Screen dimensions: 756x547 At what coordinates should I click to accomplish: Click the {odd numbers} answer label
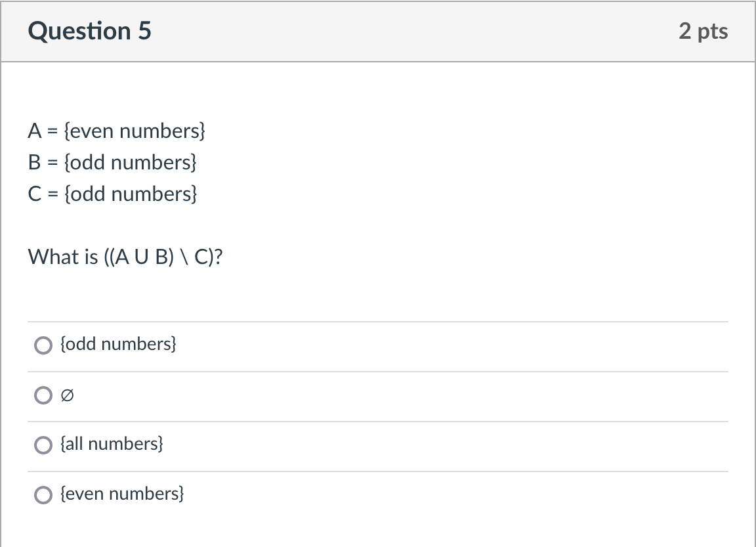117,343
